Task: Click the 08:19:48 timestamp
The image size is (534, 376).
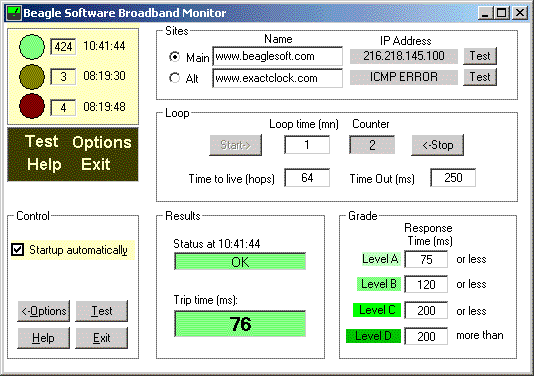Action: point(104,107)
